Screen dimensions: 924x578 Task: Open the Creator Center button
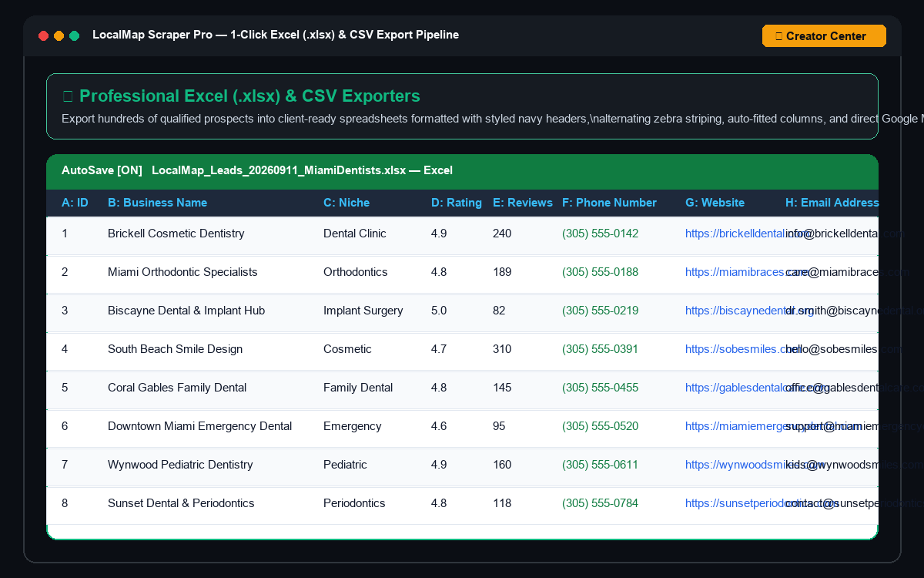tap(824, 36)
